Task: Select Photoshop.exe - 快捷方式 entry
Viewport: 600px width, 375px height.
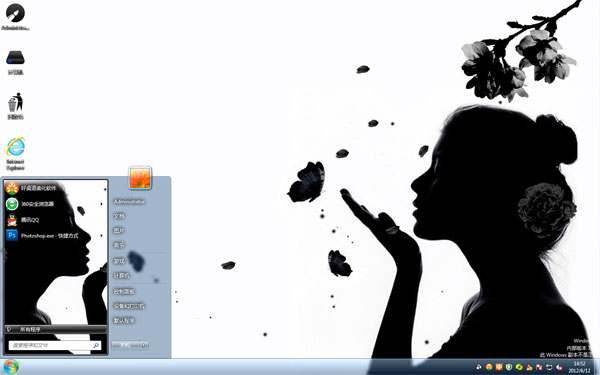Action: [56, 235]
